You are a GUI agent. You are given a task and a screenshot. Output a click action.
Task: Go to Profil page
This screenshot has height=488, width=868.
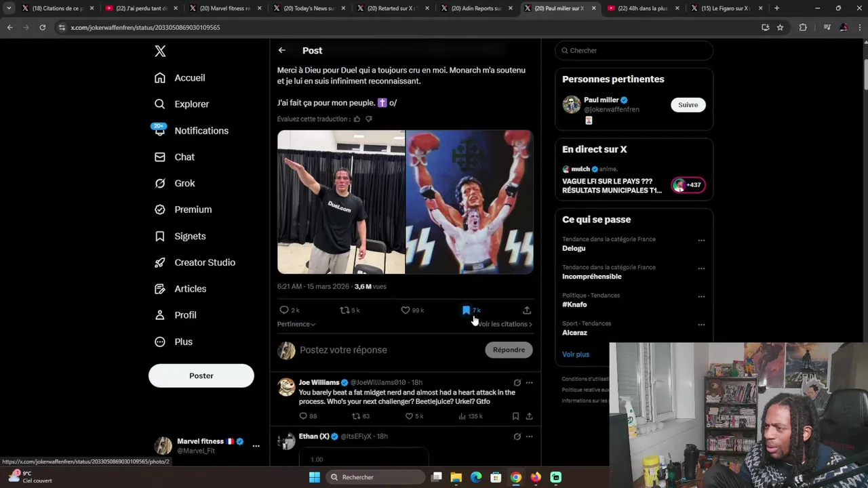click(176, 315)
